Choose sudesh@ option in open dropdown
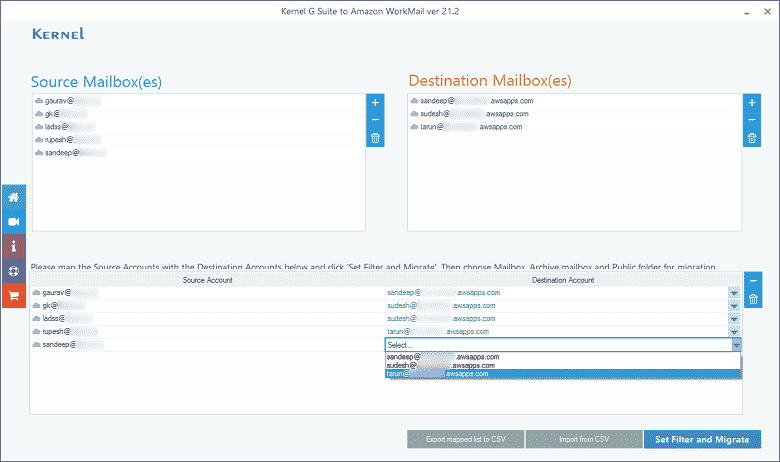Image resolution: width=780 pixels, height=462 pixels. [x=563, y=365]
